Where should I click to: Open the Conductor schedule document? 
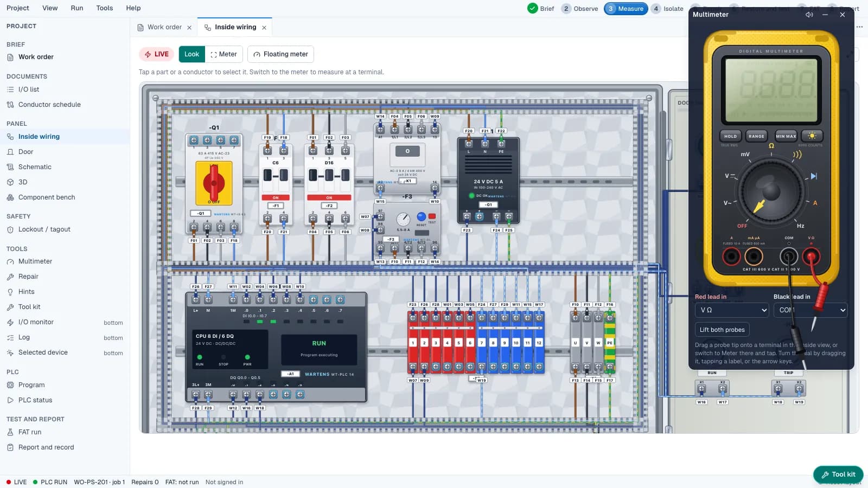tap(49, 105)
